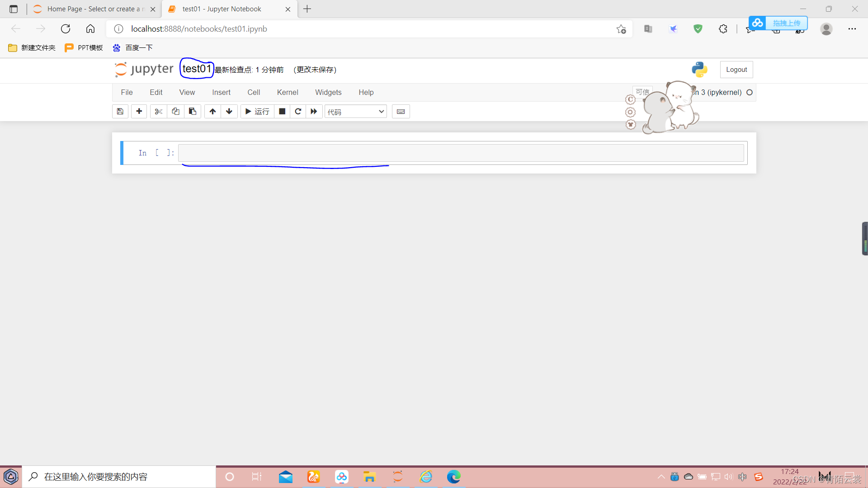
Task: Open the Kernel menu
Action: (288, 92)
